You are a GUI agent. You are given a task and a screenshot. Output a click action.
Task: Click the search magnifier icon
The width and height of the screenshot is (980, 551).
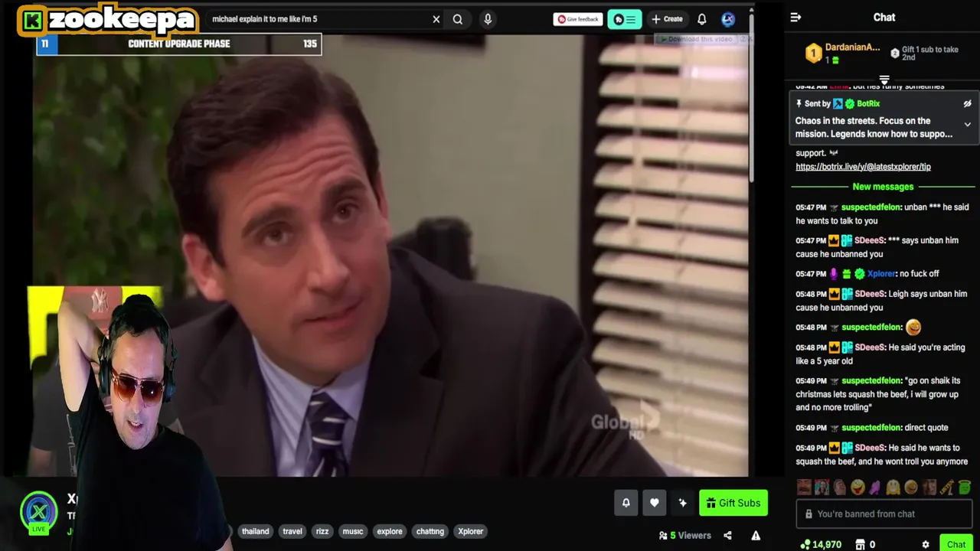point(458,19)
